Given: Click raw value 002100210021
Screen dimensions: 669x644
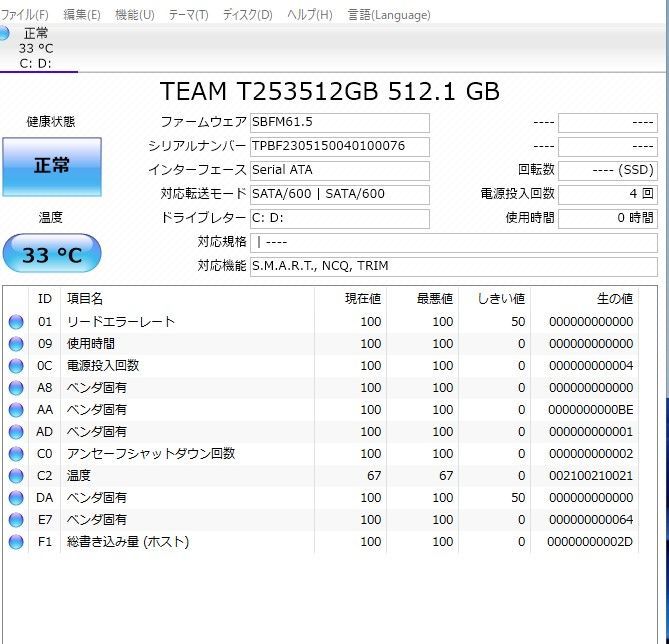Looking at the screenshot, I should (590, 476).
